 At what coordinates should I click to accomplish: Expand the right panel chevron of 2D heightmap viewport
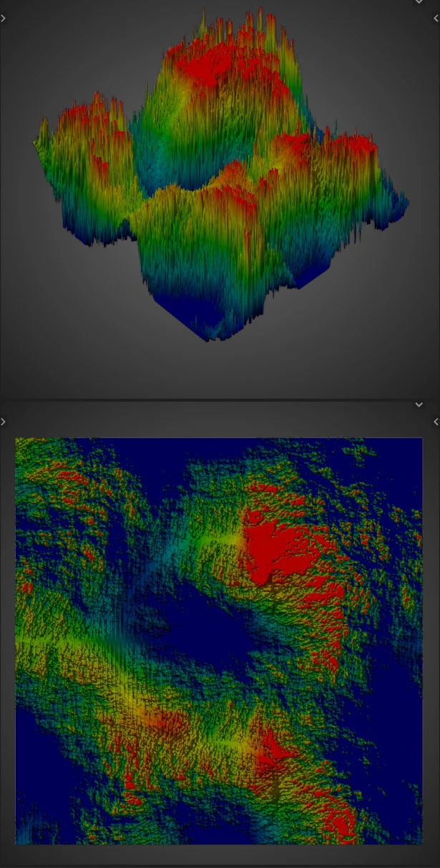[436, 422]
